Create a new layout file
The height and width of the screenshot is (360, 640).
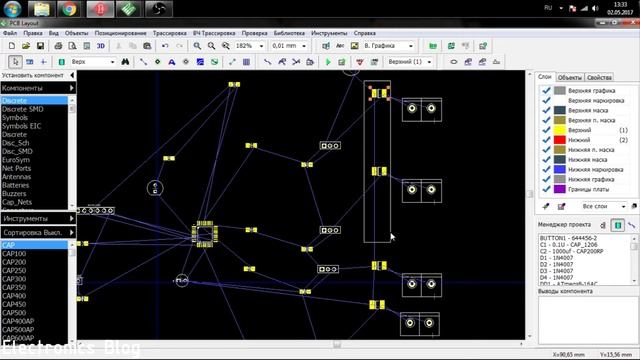(12, 46)
